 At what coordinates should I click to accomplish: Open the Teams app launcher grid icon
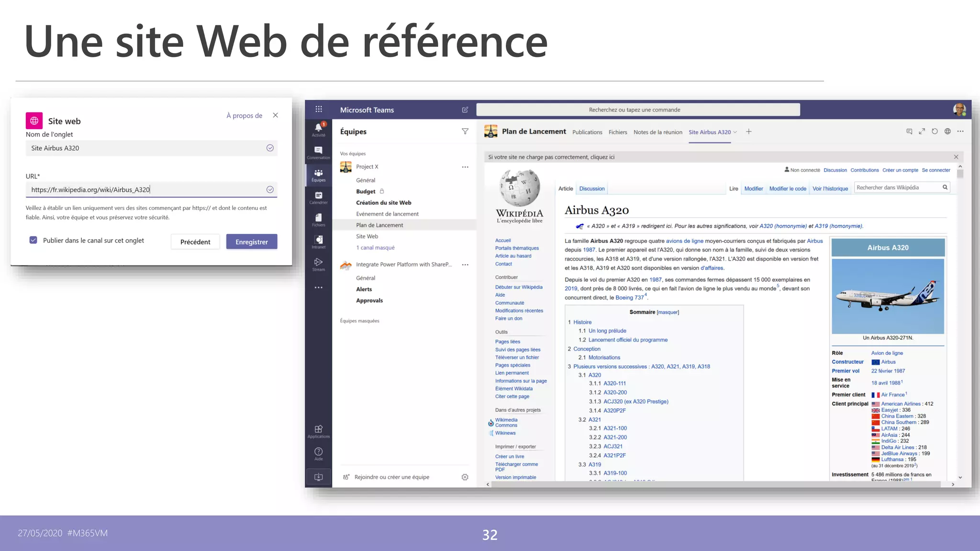pyautogui.click(x=319, y=109)
